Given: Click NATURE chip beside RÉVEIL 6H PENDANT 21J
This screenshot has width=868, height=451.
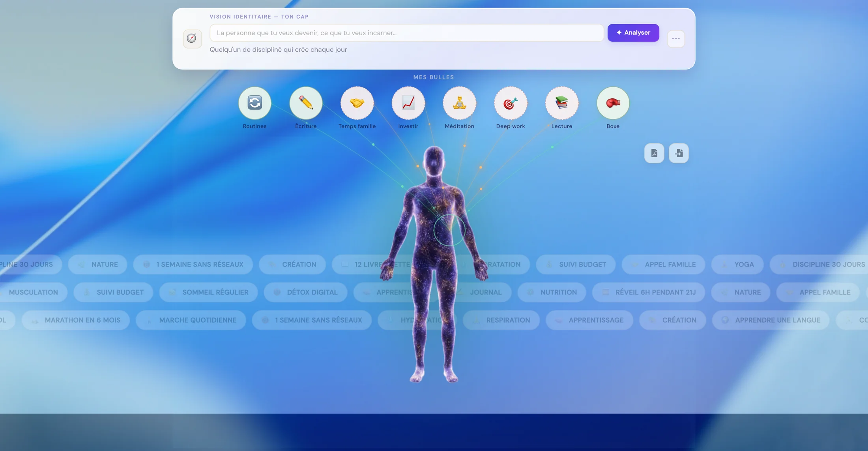Looking at the screenshot, I should (x=741, y=292).
